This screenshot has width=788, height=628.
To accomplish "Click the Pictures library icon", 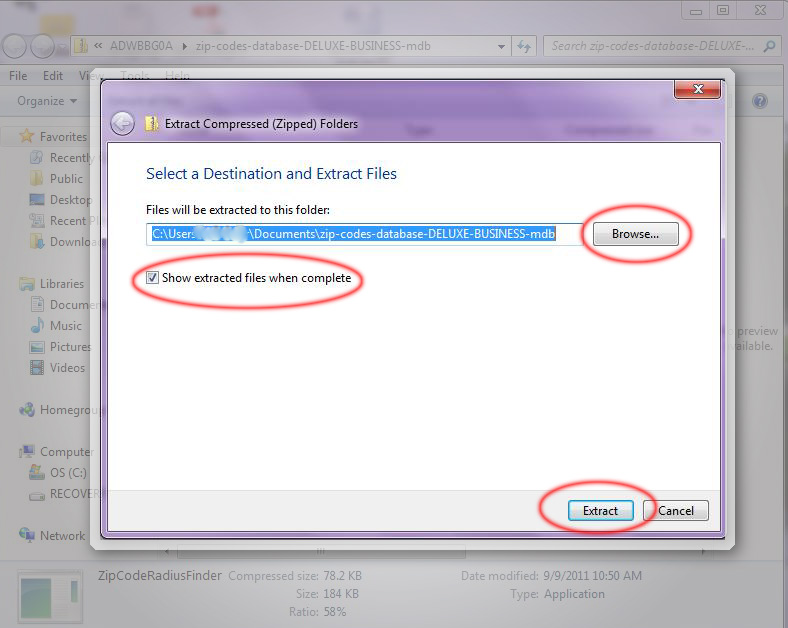I will pyautogui.click(x=37, y=347).
